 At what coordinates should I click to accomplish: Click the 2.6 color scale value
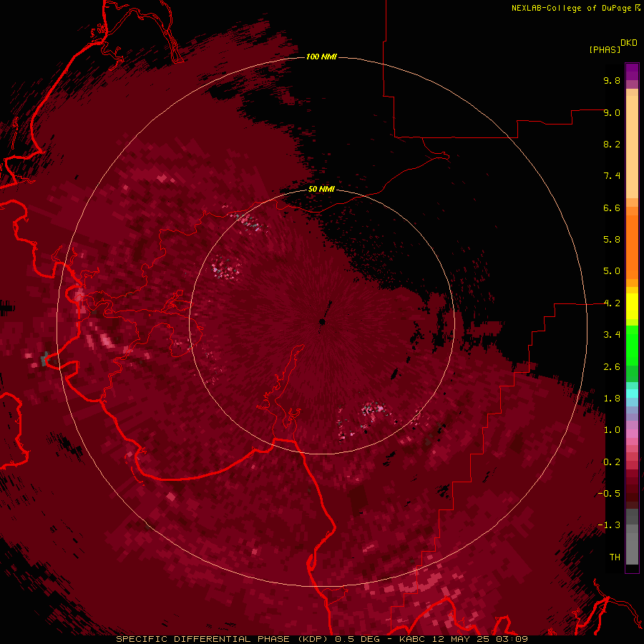[612, 367]
